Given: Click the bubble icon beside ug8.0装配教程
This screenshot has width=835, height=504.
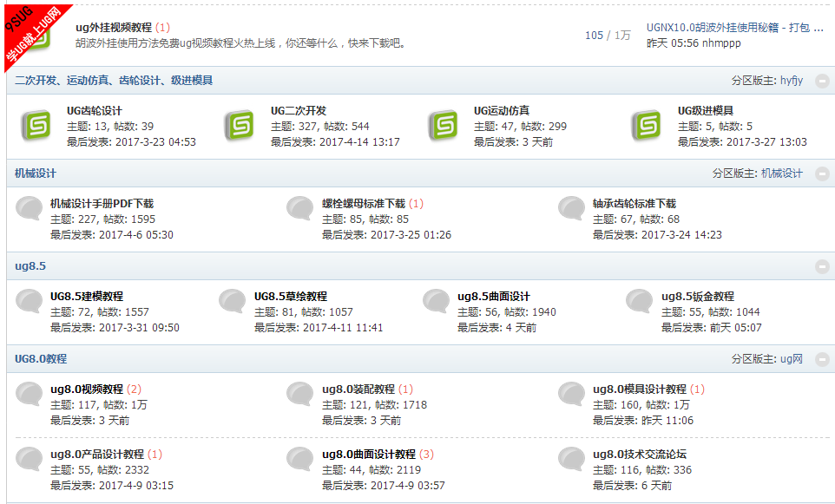Looking at the screenshot, I should pos(300,394).
